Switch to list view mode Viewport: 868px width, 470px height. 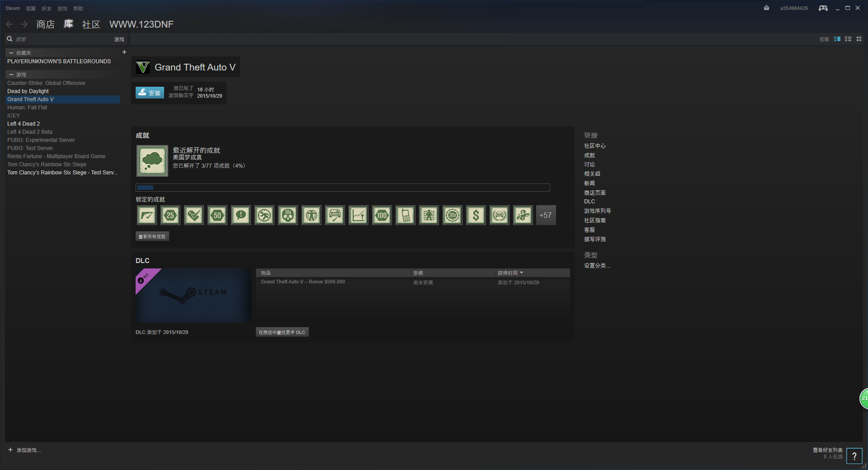pos(848,39)
